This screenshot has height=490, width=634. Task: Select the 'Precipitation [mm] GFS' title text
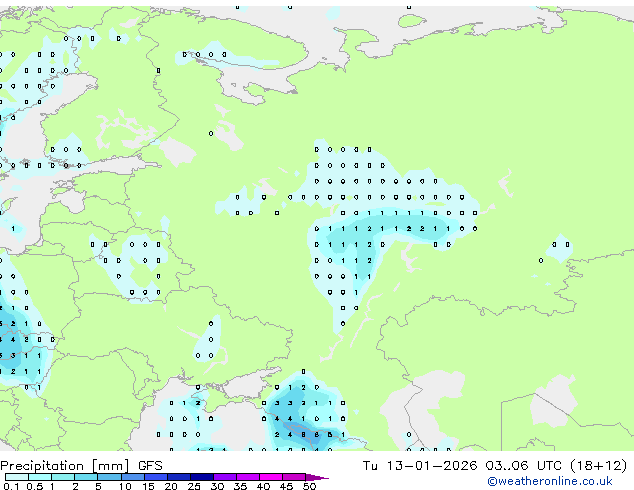(81, 466)
